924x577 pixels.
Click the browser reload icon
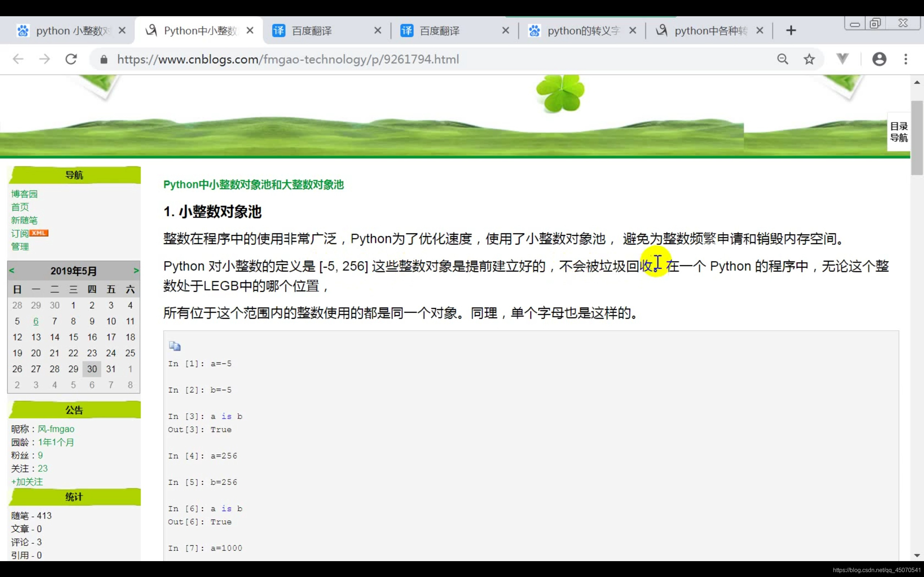(x=71, y=59)
